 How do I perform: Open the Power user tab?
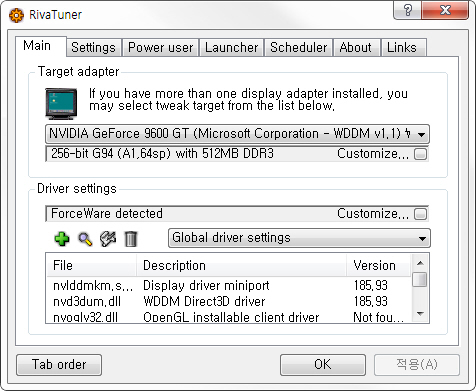pos(161,47)
